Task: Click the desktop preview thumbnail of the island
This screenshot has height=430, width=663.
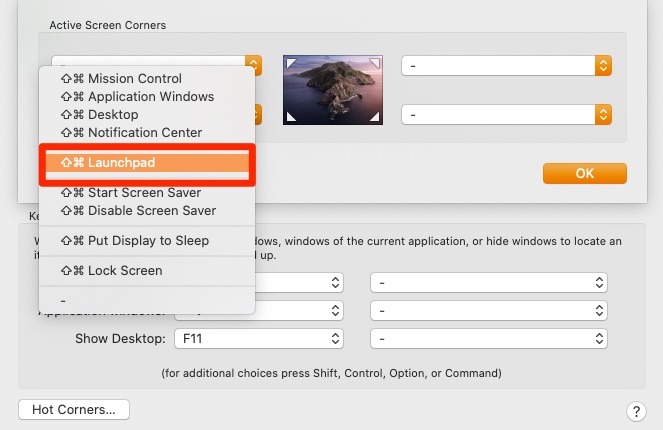Action: point(333,90)
